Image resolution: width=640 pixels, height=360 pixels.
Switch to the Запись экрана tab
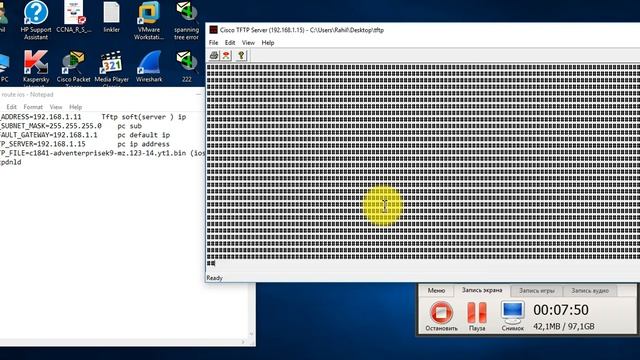click(x=482, y=290)
